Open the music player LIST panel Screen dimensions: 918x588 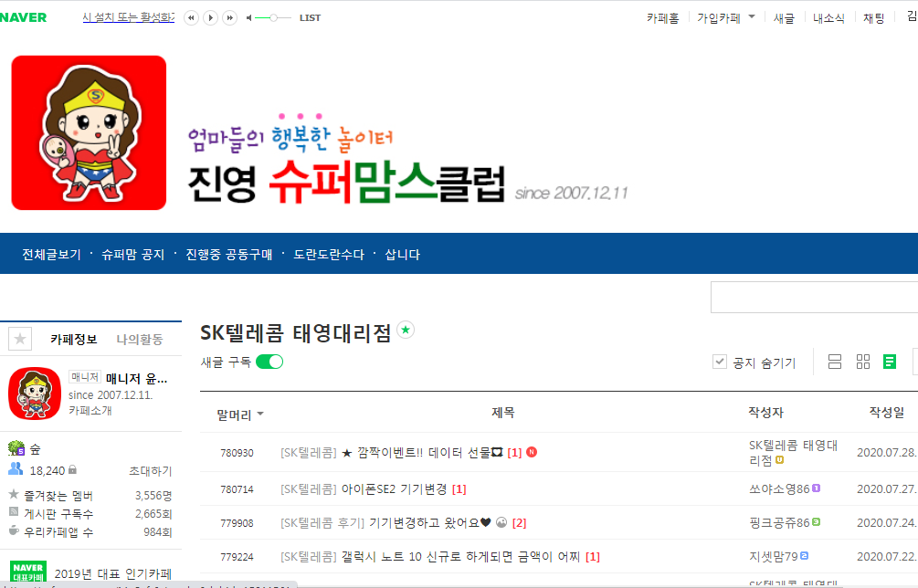(x=309, y=17)
